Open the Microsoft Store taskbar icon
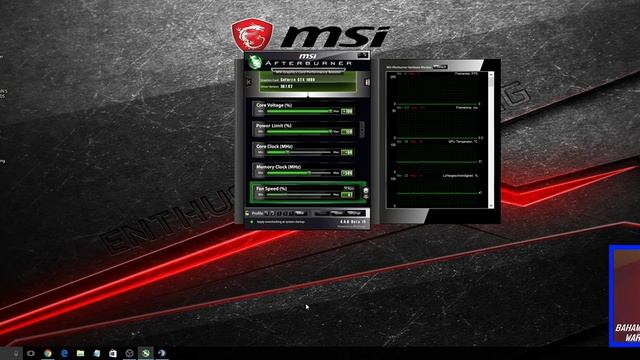The image size is (640, 360). (113, 353)
